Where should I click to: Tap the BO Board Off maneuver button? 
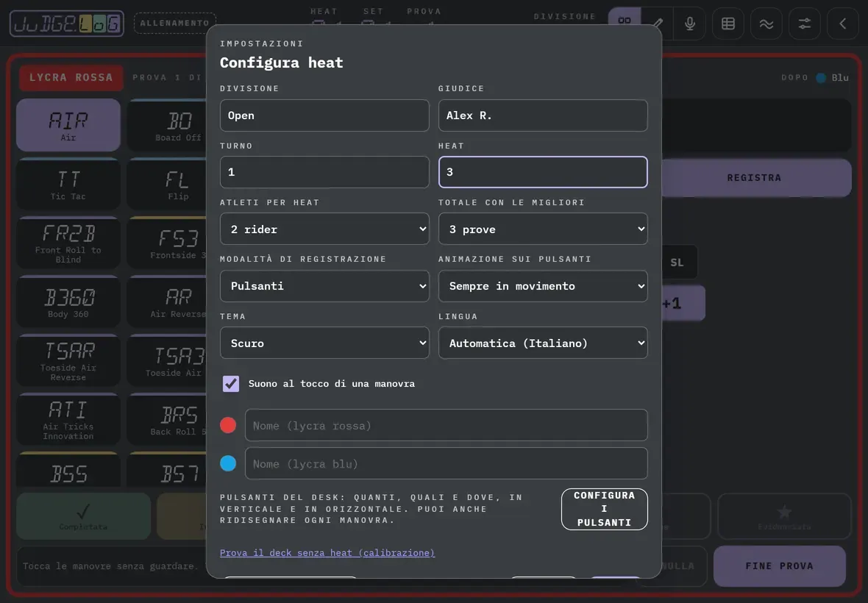[167, 125]
